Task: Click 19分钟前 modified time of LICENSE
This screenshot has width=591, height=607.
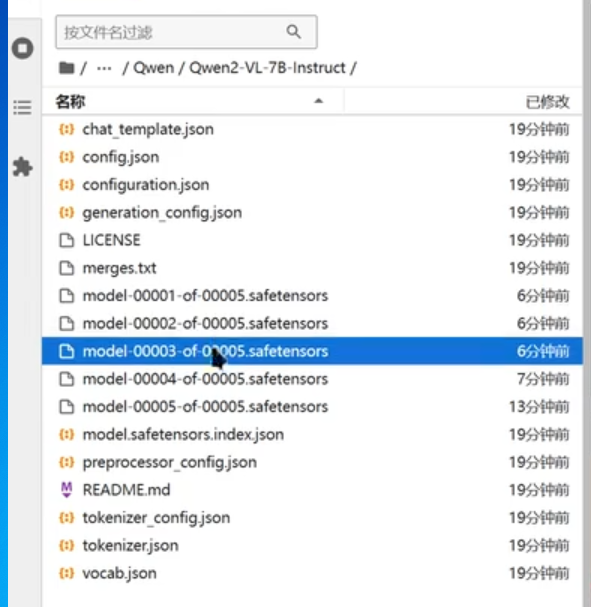Action: 539,241
